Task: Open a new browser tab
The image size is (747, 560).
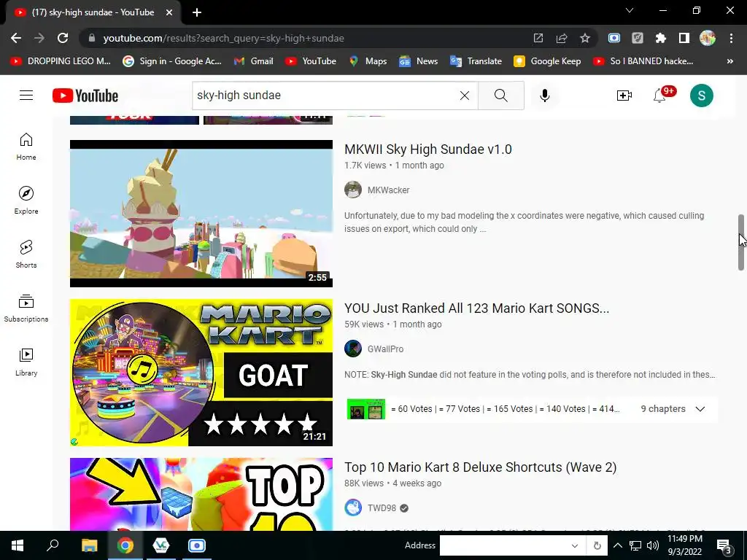Action: [x=197, y=12]
